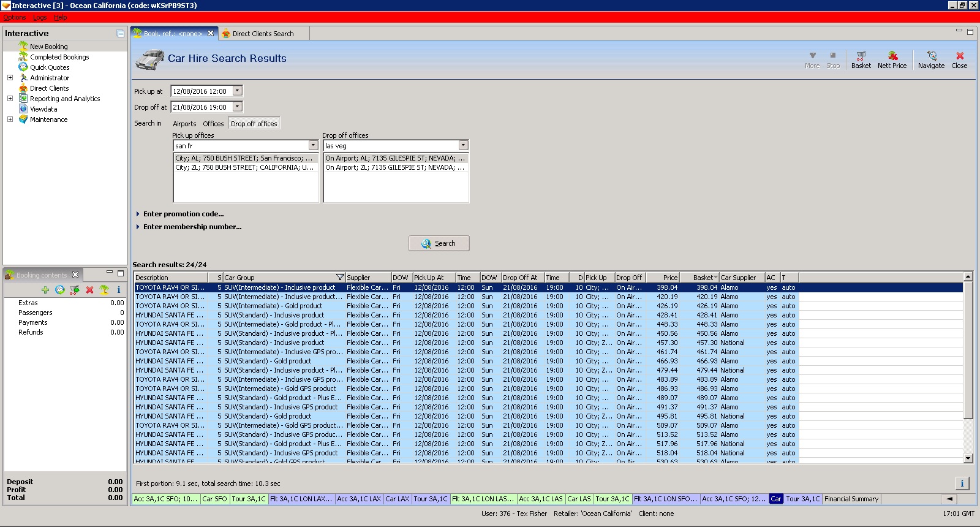Open the Pick up at date dropdown

238,91
